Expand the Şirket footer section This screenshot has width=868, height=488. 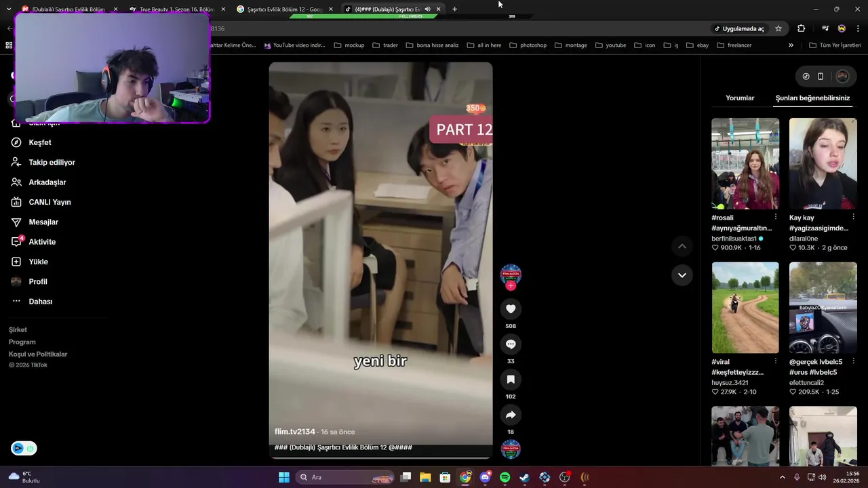click(x=18, y=330)
